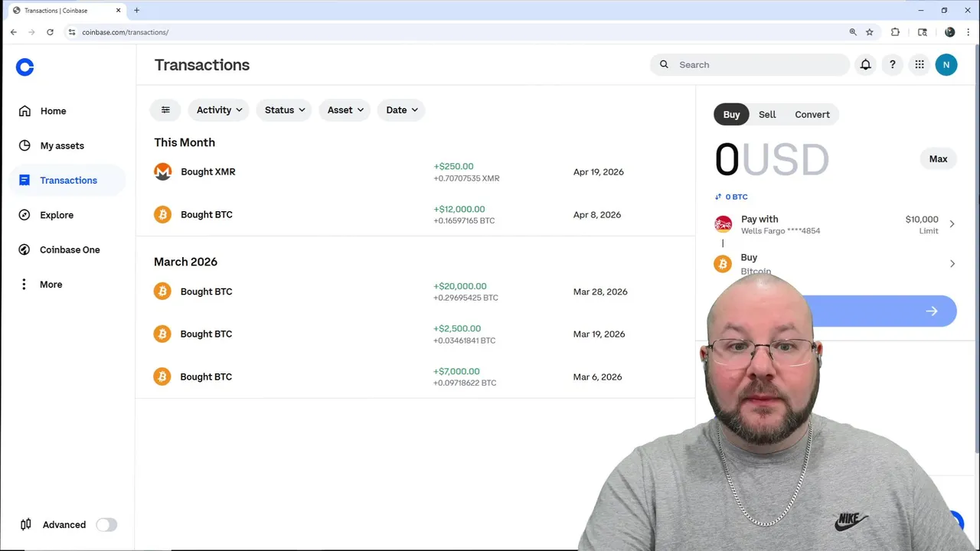Viewport: 980px width, 551px height.
Task: Open My assets in the sidebar
Action: coord(51,145)
